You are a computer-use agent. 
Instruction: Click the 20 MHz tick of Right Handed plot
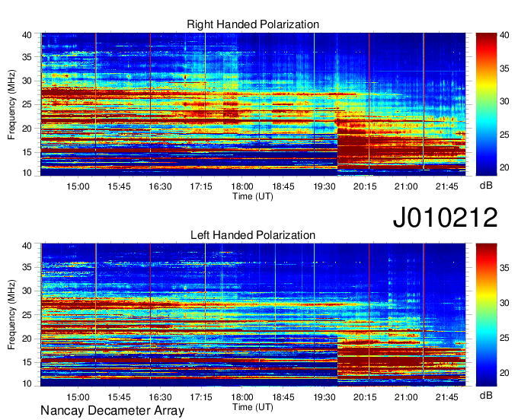click(x=27, y=129)
